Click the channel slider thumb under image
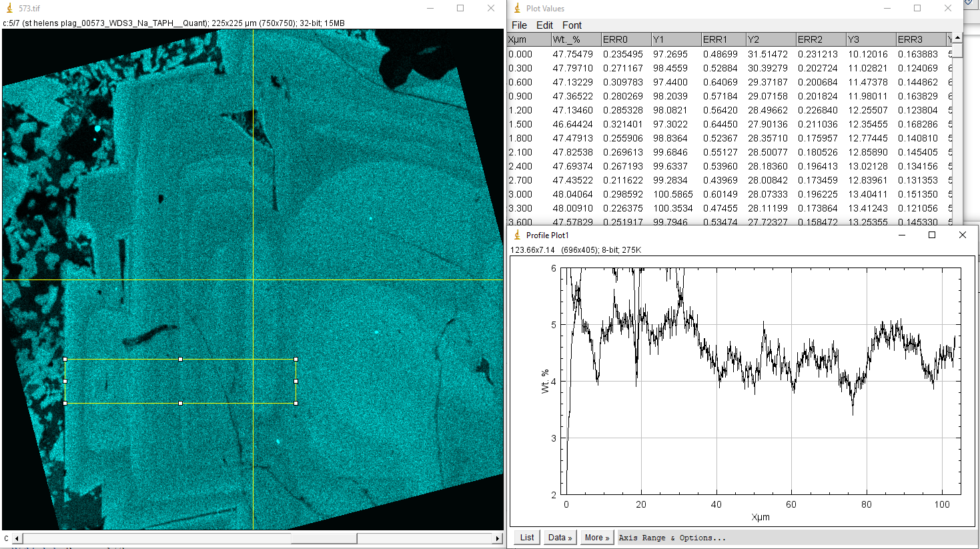The height and width of the screenshot is (549, 980). tap(324, 538)
